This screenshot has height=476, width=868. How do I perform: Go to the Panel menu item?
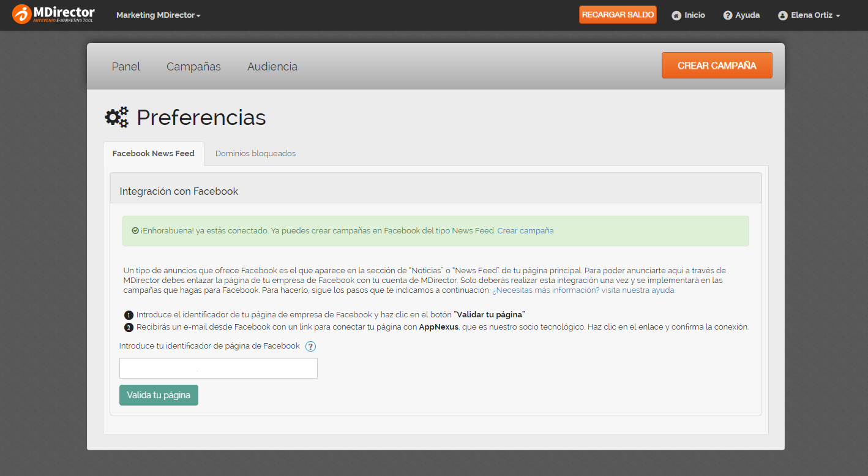tap(126, 67)
